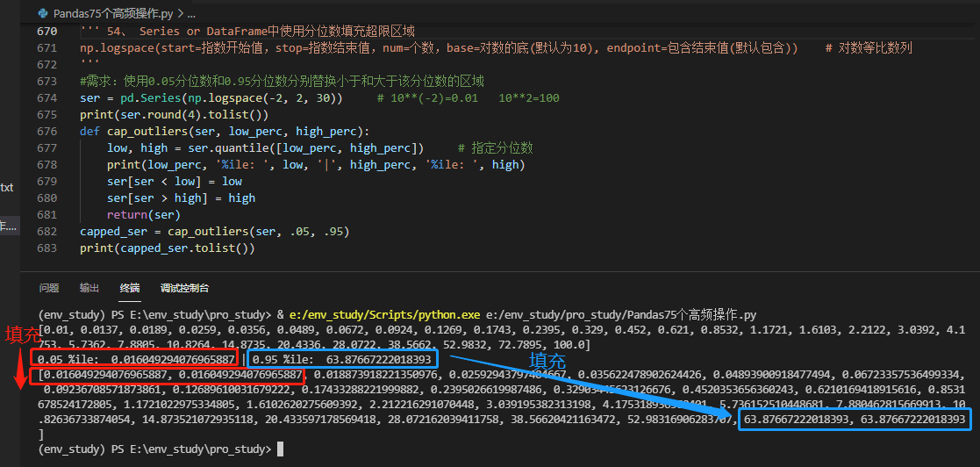
Task: Click terminal value '0.06723357536499334'
Action: click(903, 374)
